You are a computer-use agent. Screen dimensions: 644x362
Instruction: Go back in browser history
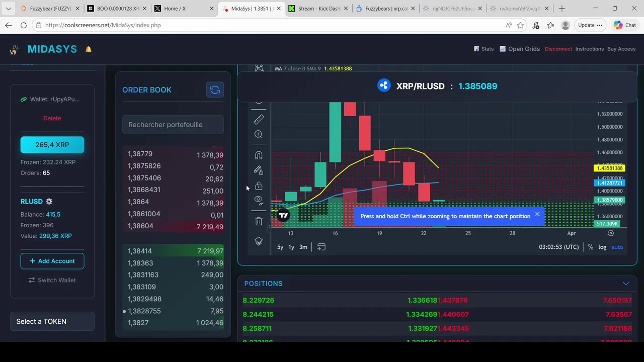point(9,25)
